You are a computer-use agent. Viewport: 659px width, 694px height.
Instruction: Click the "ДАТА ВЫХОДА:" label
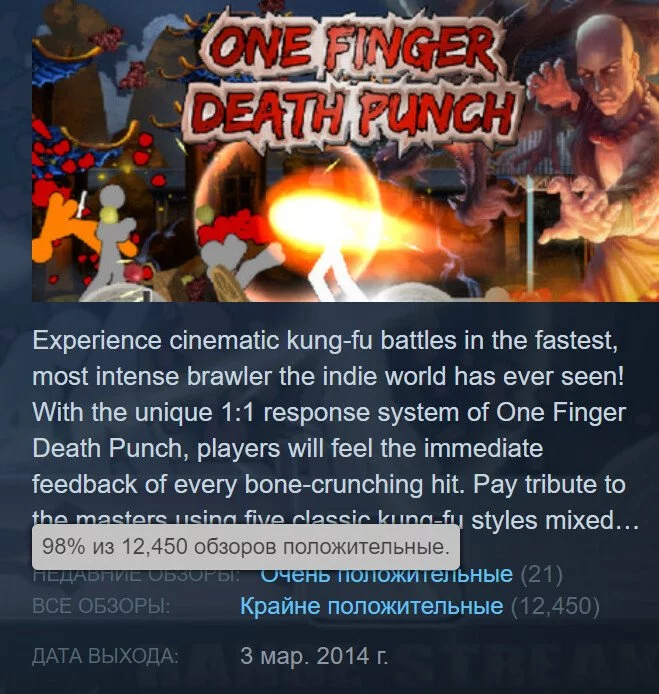click(105, 656)
